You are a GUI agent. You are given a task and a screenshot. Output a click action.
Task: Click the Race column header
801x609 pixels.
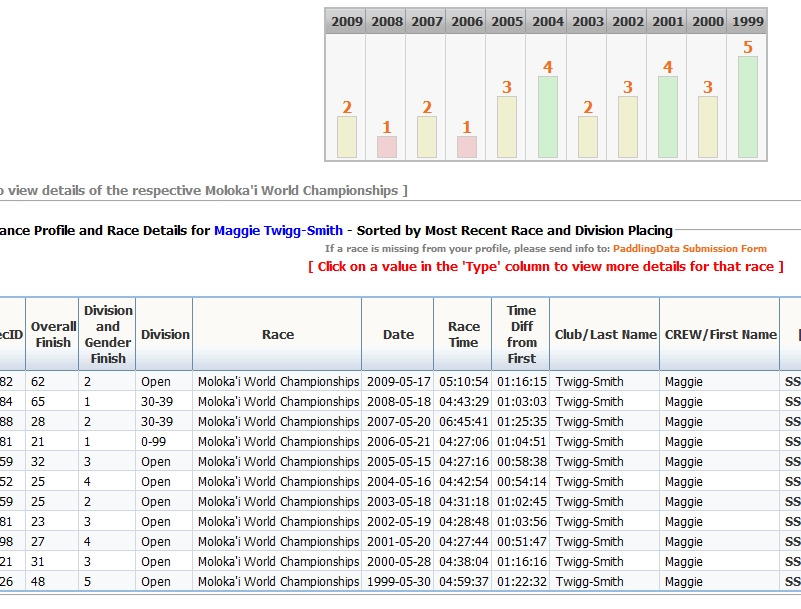(x=278, y=335)
